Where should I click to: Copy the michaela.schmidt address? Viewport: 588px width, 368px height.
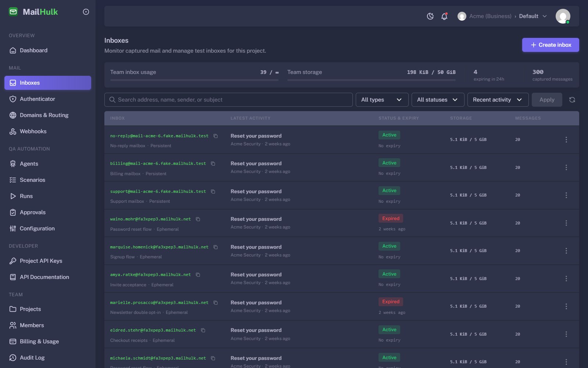(x=213, y=358)
